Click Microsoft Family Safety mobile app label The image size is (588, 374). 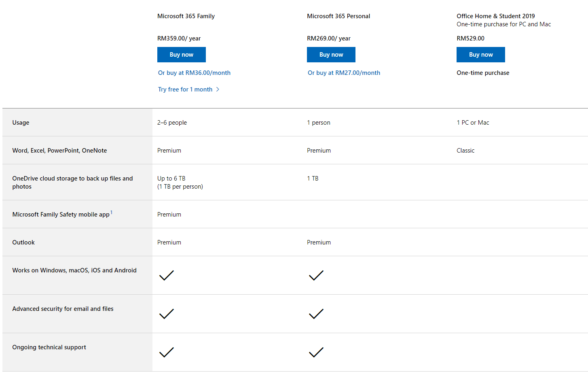61,215
